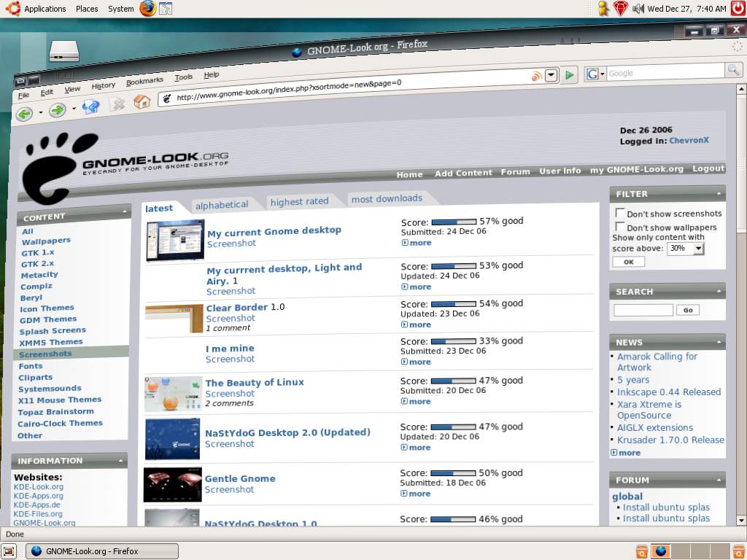Viewport: 747px width, 560px height.
Task: Click the site search text field
Action: pyautogui.click(x=643, y=310)
